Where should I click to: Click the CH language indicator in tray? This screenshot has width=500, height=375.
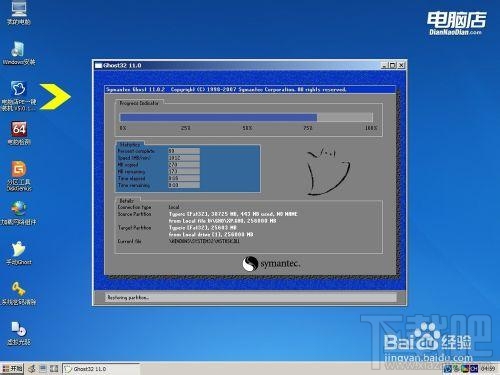pyautogui.click(x=474, y=369)
